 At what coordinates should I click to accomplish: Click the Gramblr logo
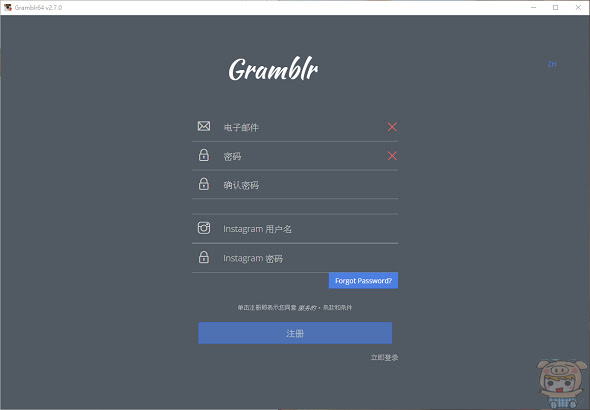274,69
